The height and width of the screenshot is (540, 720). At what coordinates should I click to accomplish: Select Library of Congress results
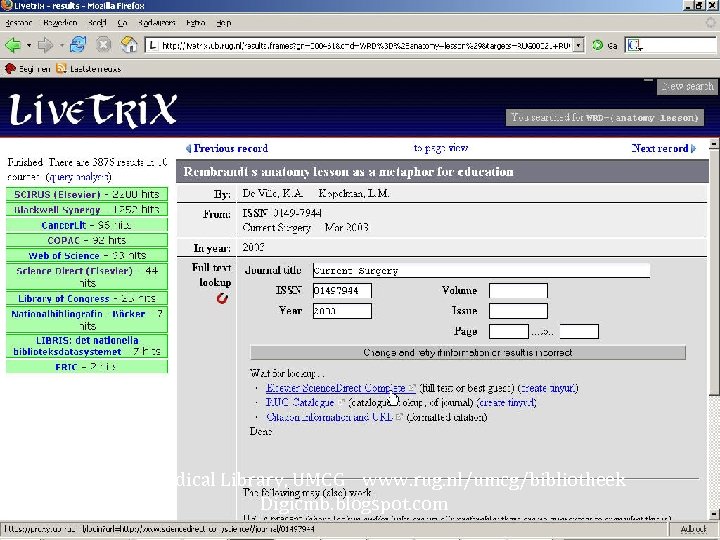pos(87,298)
